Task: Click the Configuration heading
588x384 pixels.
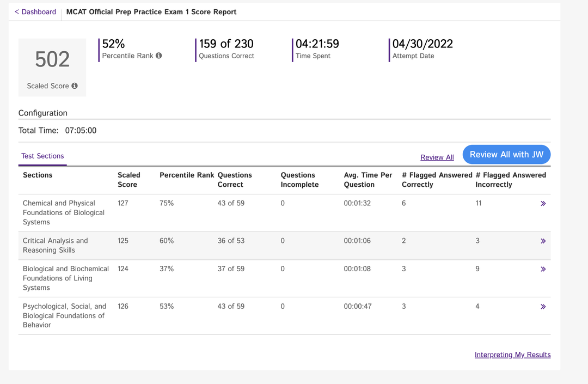Action: click(43, 113)
